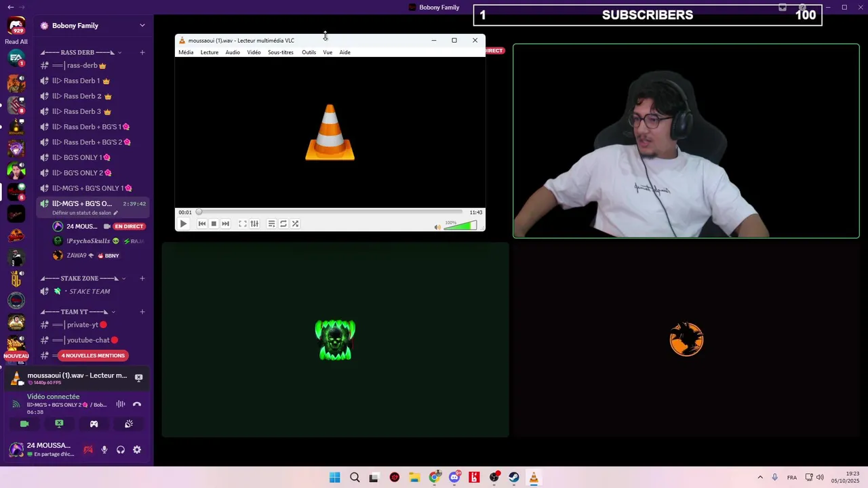This screenshot has width=868, height=488.
Task: Open the Outils menu in VLC
Action: (309, 52)
